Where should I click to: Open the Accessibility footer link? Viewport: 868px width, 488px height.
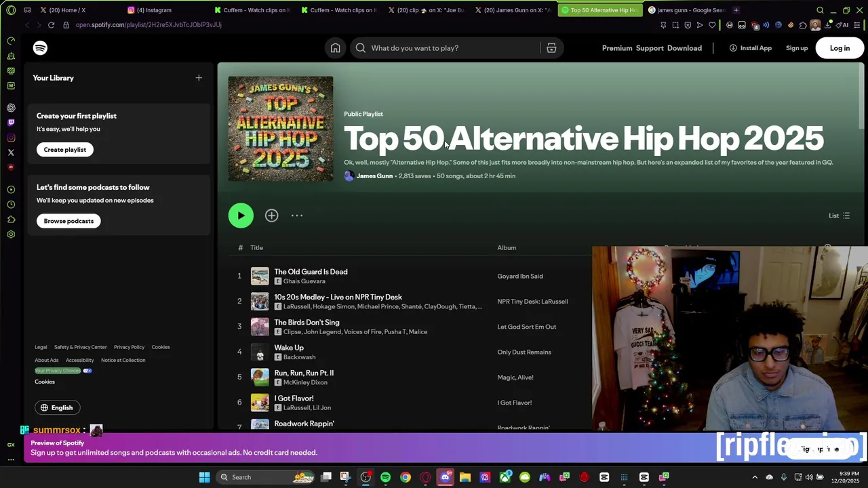point(80,361)
